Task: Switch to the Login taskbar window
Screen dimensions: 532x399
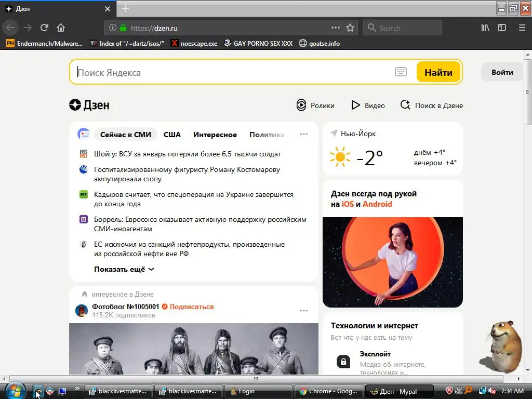Action: pyautogui.click(x=258, y=391)
